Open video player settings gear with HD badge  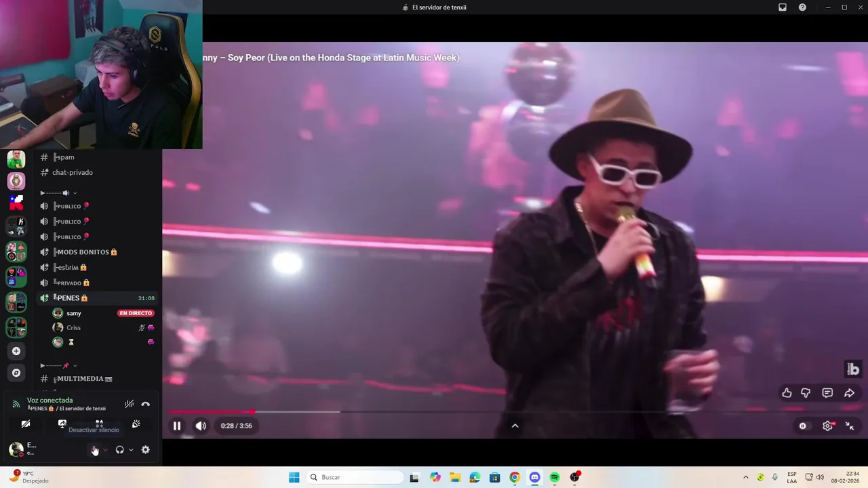[828, 426]
